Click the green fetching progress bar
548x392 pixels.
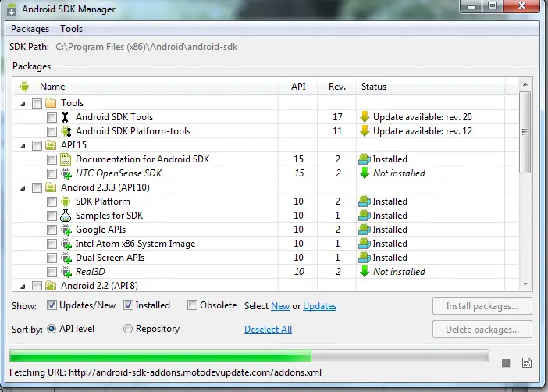(x=249, y=355)
